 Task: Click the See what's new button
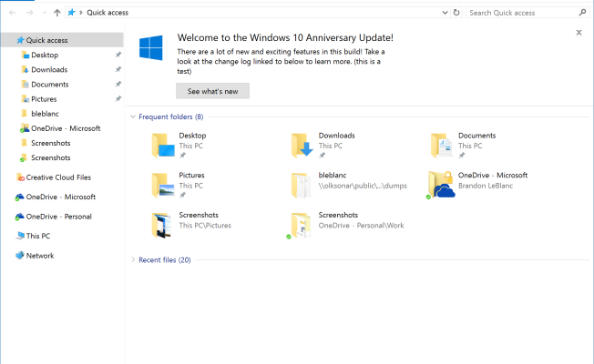pyautogui.click(x=212, y=91)
